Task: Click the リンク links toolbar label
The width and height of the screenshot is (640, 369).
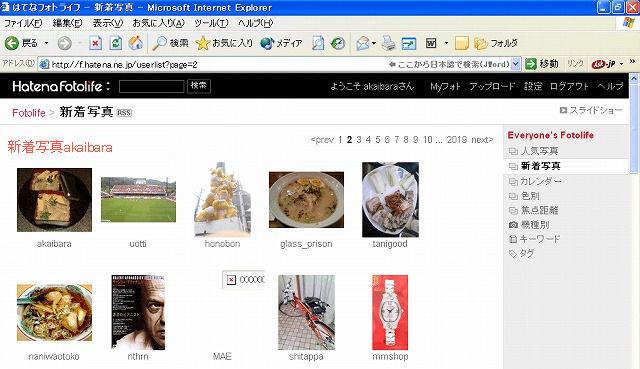Action: click(576, 64)
